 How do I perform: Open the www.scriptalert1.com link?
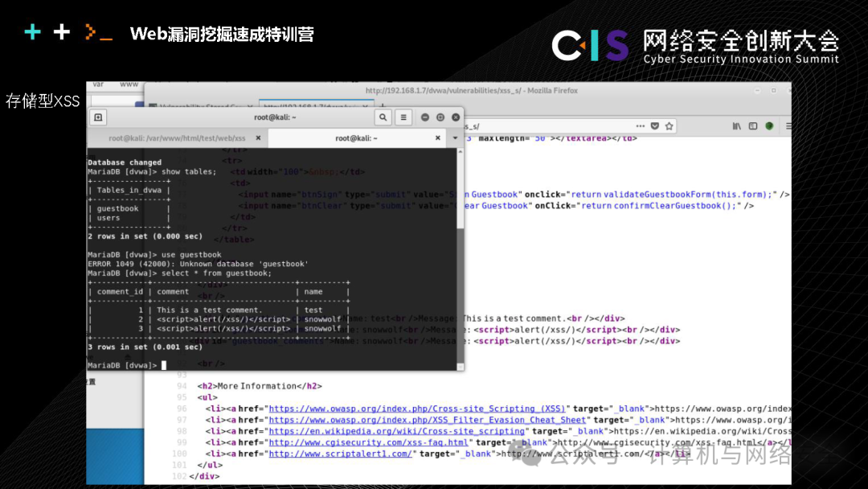pos(341,454)
